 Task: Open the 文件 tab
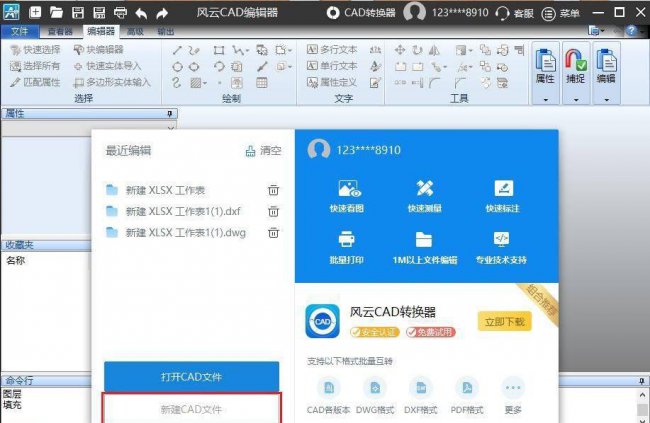pos(19,32)
